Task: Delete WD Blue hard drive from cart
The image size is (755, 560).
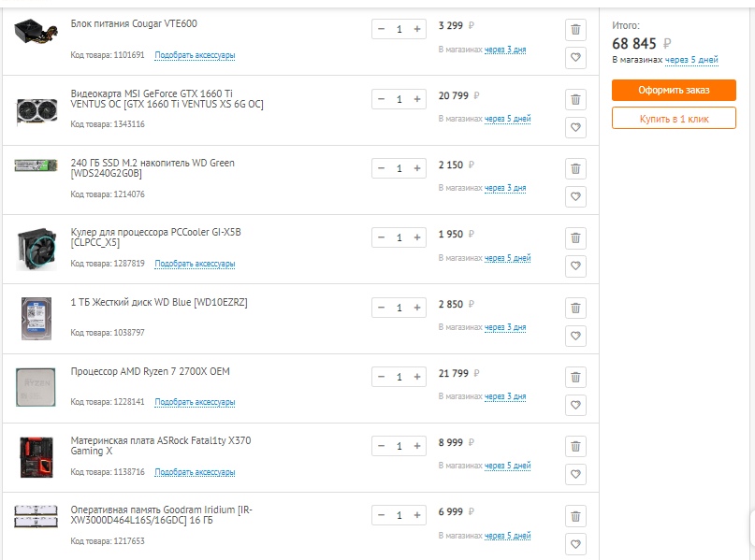Action: [575, 308]
